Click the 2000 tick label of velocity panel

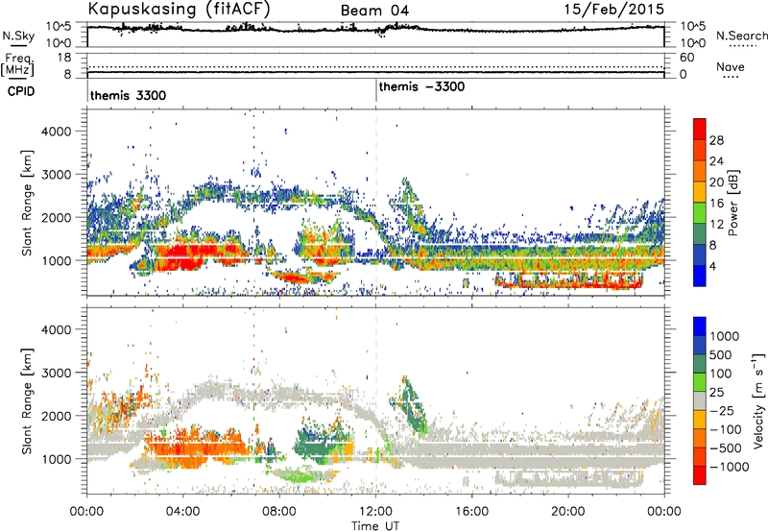pos(56,416)
